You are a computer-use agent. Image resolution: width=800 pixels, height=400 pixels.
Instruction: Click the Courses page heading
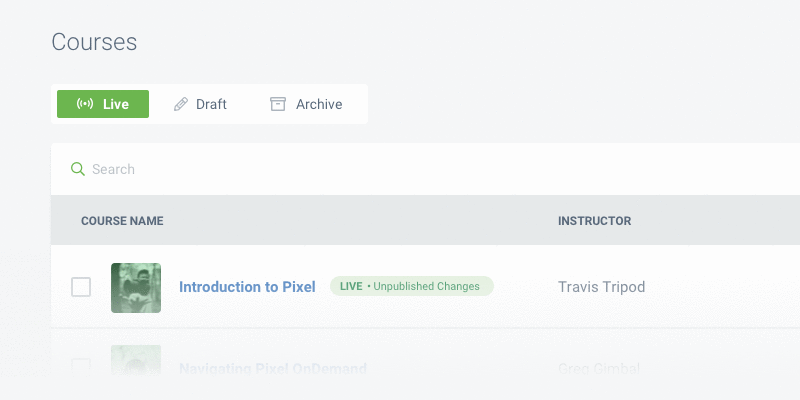click(x=94, y=42)
